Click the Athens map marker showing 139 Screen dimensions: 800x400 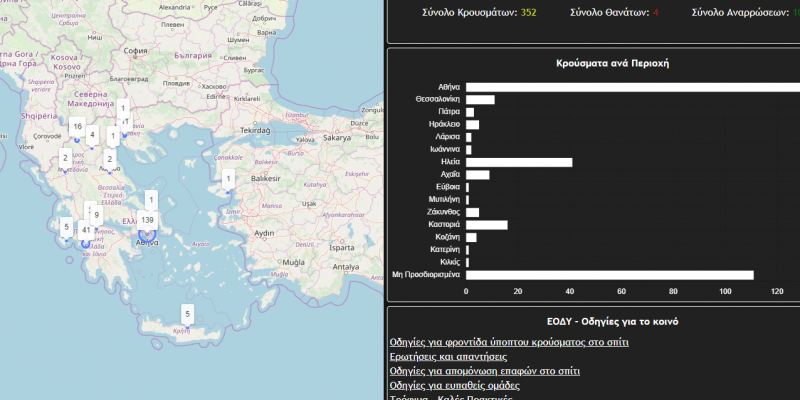tap(147, 220)
